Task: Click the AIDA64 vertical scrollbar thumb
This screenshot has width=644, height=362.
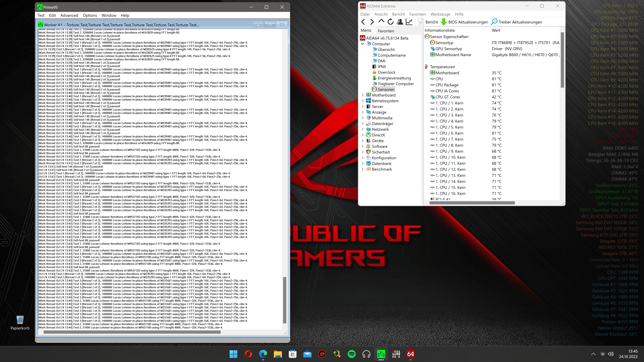Action: coord(562,60)
